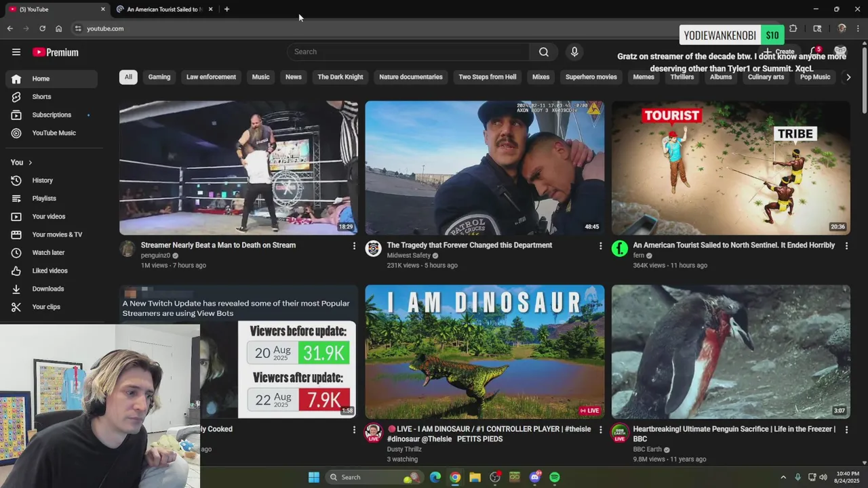Open options for American Tourist video
The width and height of the screenshot is (868, 488).
[846, 246]
